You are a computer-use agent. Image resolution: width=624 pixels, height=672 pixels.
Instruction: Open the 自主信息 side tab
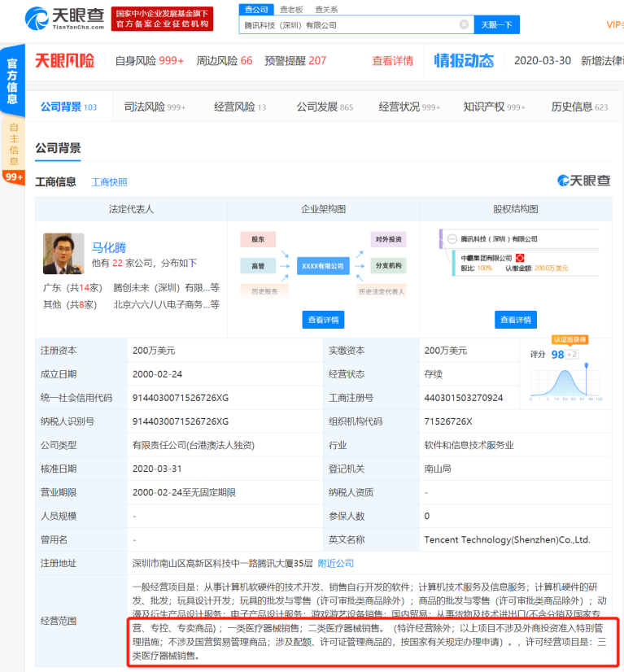13,143
